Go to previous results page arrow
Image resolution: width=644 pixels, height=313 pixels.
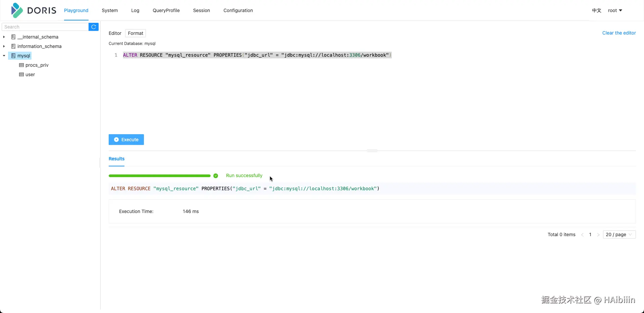582,235
